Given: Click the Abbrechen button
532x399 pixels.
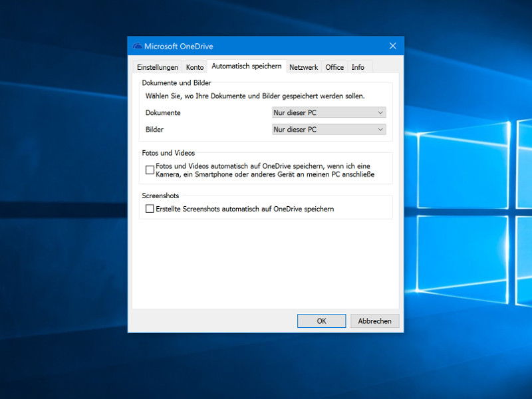Looking at the screenshot, I should (374, 321).
